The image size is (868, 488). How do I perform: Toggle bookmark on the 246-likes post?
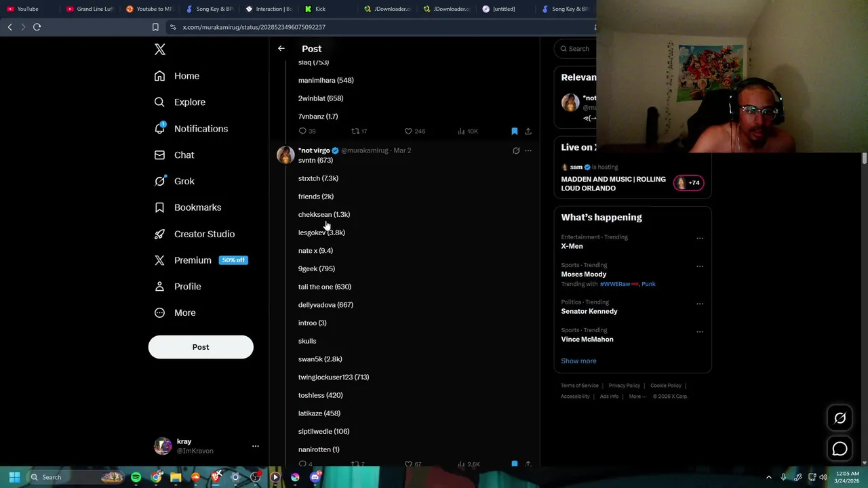pos(514,131)
